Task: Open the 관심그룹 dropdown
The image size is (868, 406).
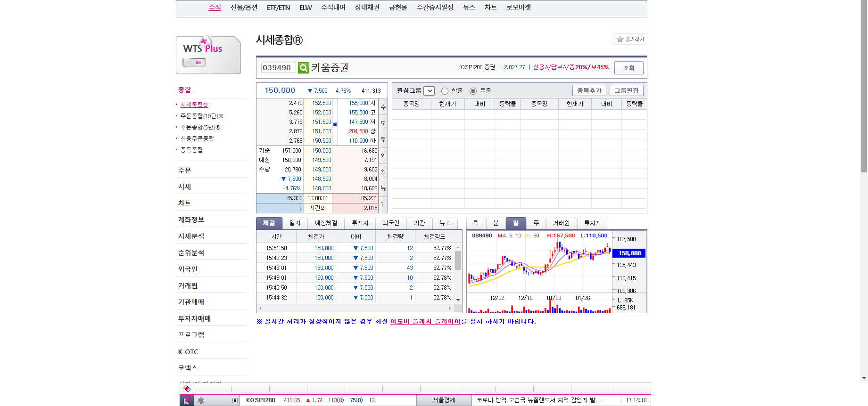Action: click(429, 91)
